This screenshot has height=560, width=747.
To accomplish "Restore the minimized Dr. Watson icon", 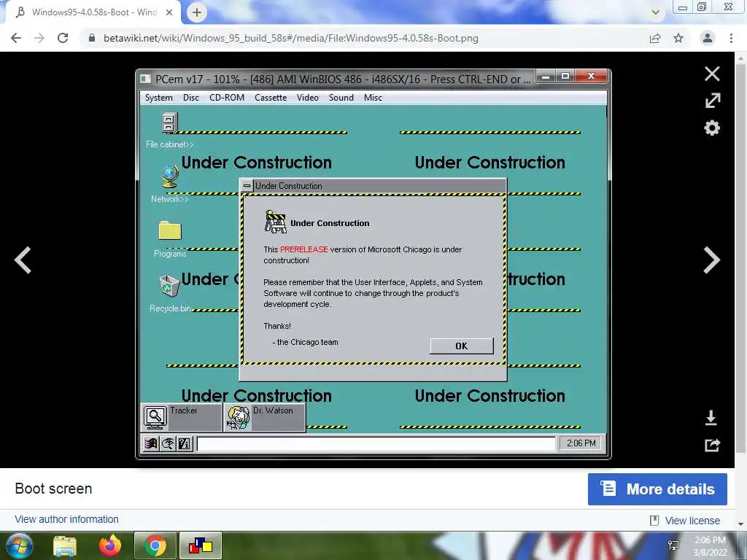I will tap(264, 417).
